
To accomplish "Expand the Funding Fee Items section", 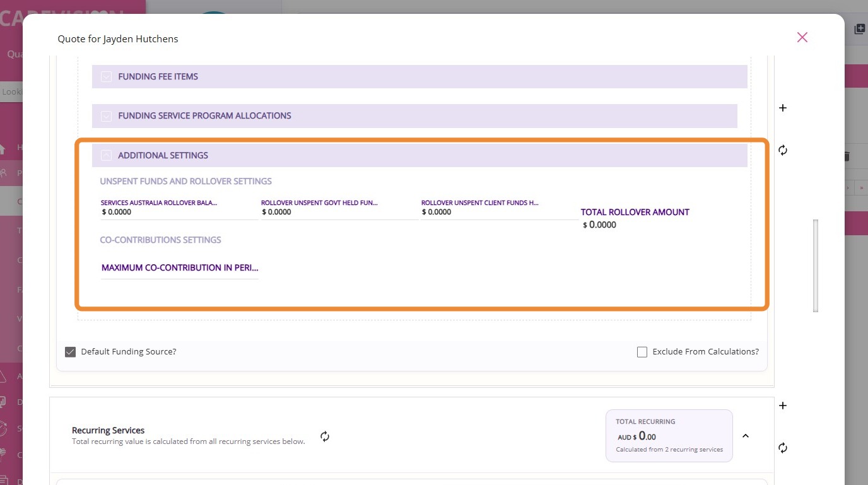I will 106,77.
